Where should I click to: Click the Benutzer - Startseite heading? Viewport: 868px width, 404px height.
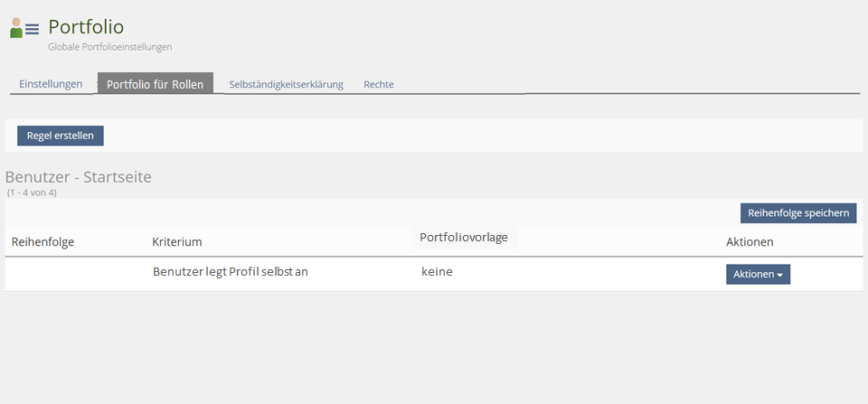coord(79,177)
